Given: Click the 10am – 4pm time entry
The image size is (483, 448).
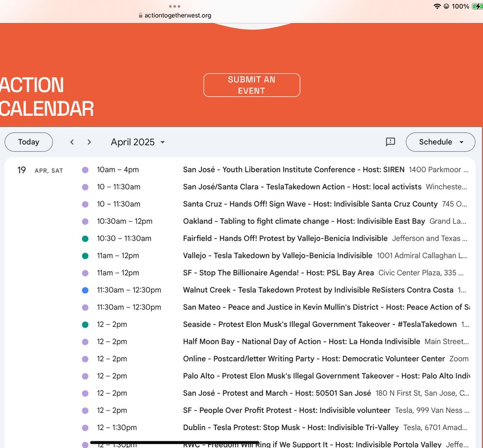Looking at the screenshot, I should (x=118, y=169).
